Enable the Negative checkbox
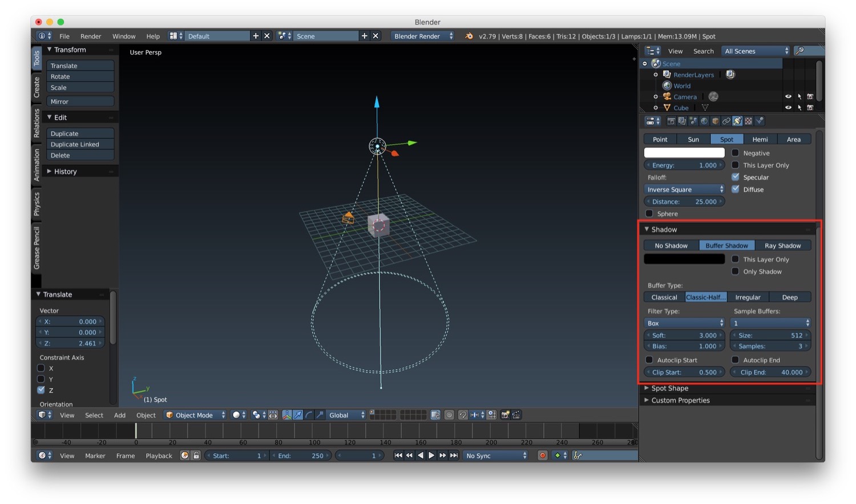Image resolution: width=856 pixels, height=504 pixels. click(x=736, y=153)
